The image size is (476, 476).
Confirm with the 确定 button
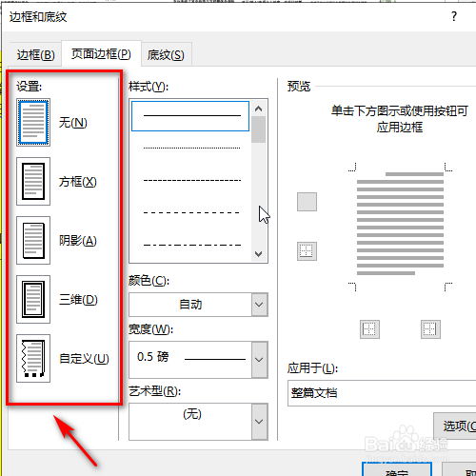point(397,469)
